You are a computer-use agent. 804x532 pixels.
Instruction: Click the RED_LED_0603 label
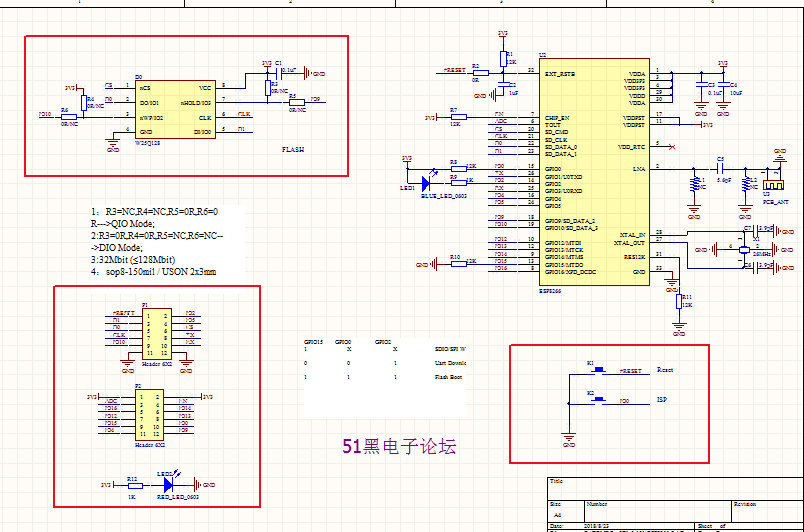[x=178, y=497]
